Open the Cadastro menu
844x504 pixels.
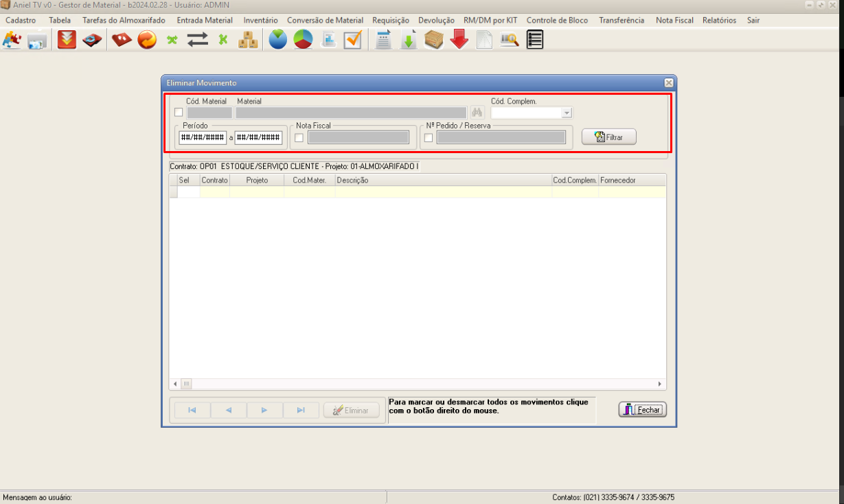click(21, 21)
